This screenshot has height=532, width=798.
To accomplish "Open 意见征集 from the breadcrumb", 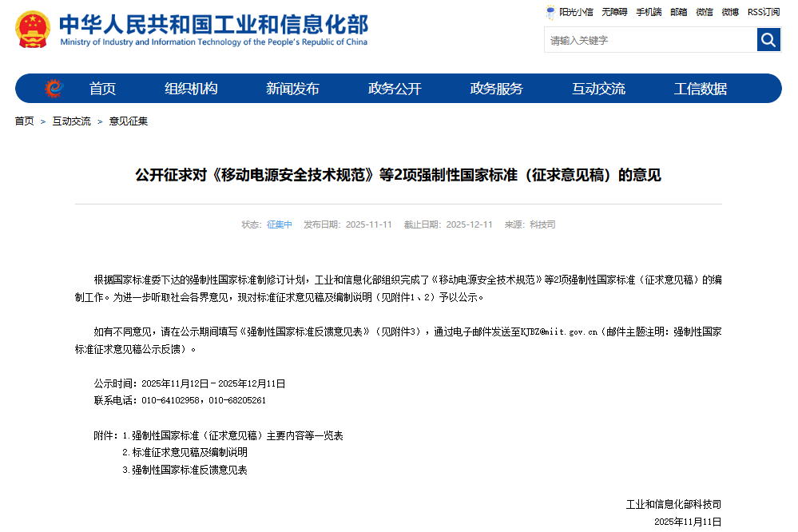I will click(x=128, y=121).
